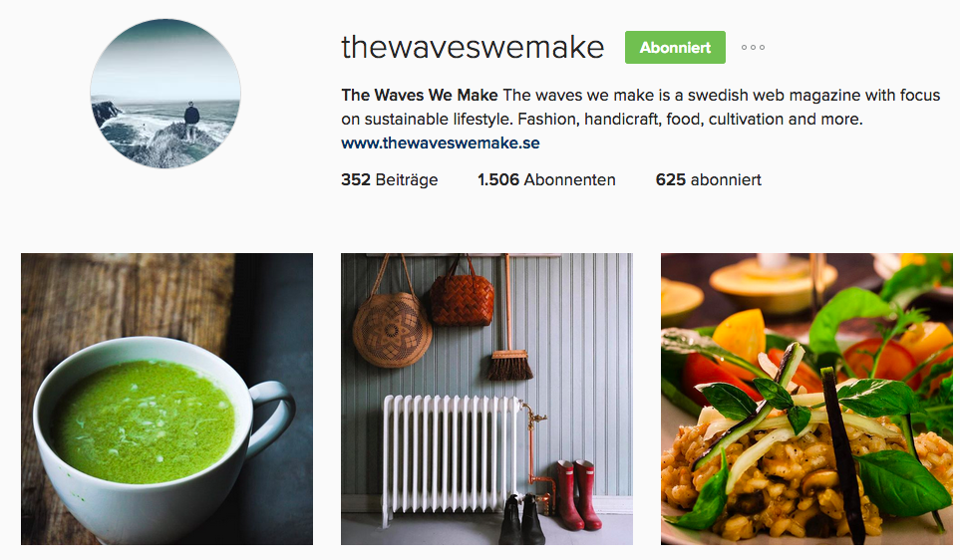Screen dimensions: 960x560
Task: Open the risotto with basil post
Action: (x=806, y=399)
